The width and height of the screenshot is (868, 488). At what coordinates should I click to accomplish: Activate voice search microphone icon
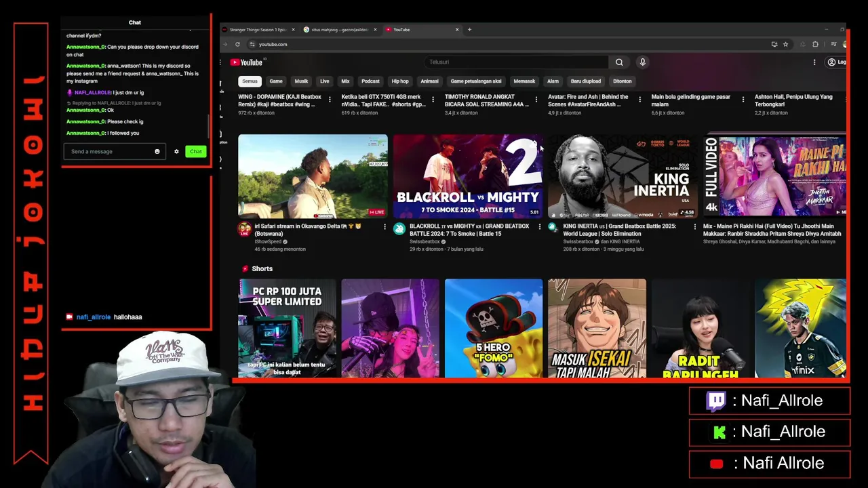point(642,62)
